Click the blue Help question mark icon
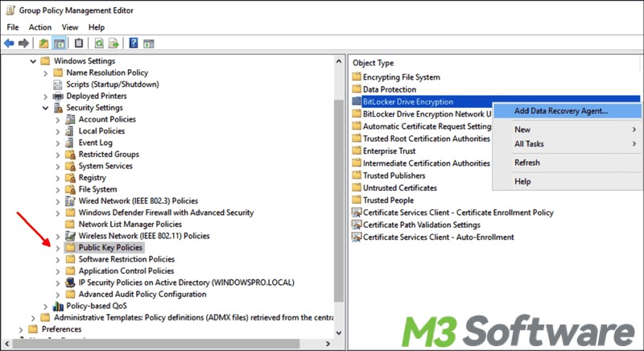Image resolution: width=644 pixels, height=351 pixels. pyautogui.click(x=134, y=43)
